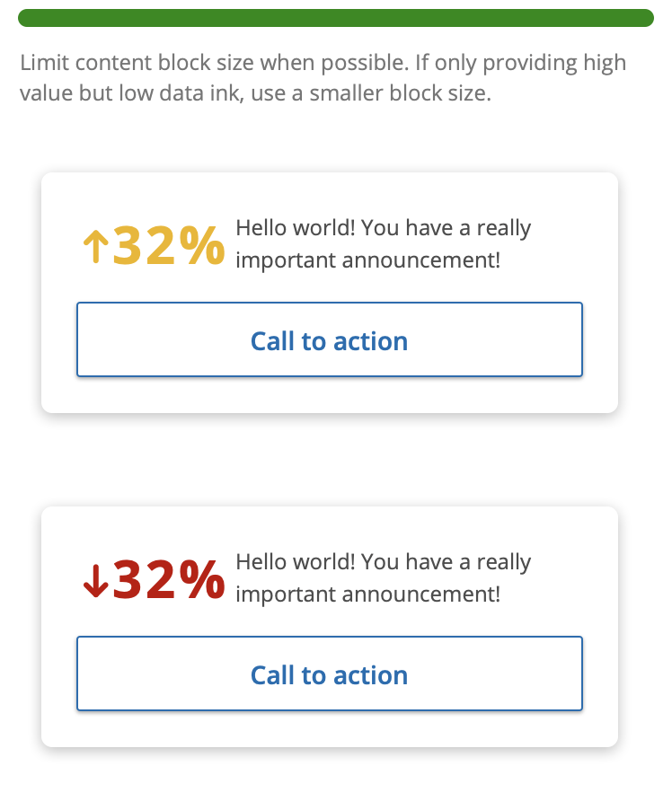Select the yellow 32% statistic figure
Screen dimensions: 672x810
[x=154, y=246]
